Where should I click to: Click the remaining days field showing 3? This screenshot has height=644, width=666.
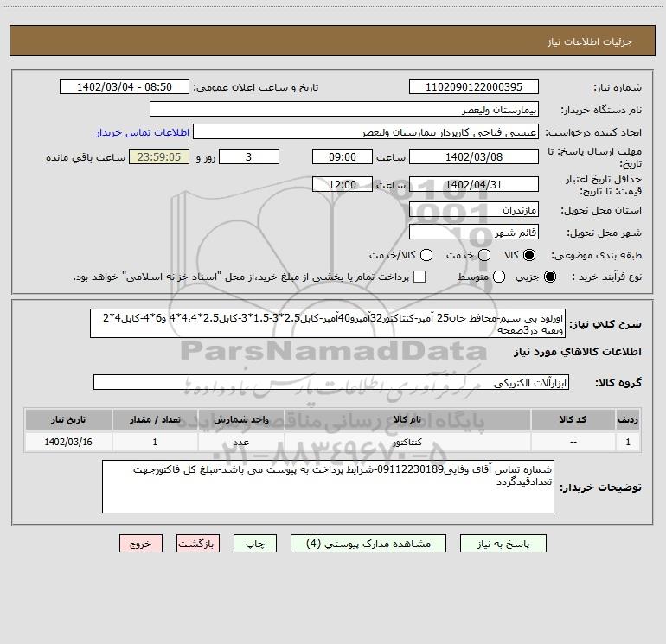249,156
